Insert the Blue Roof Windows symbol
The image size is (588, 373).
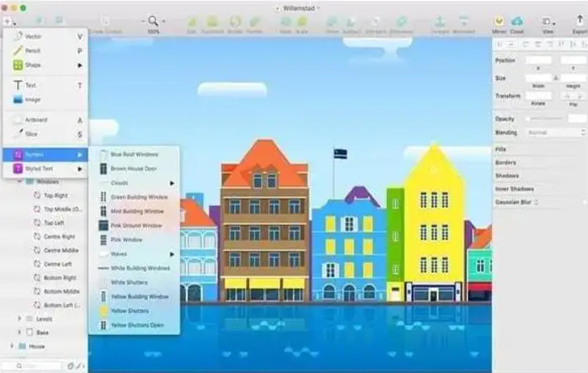[x=134, y=154]
